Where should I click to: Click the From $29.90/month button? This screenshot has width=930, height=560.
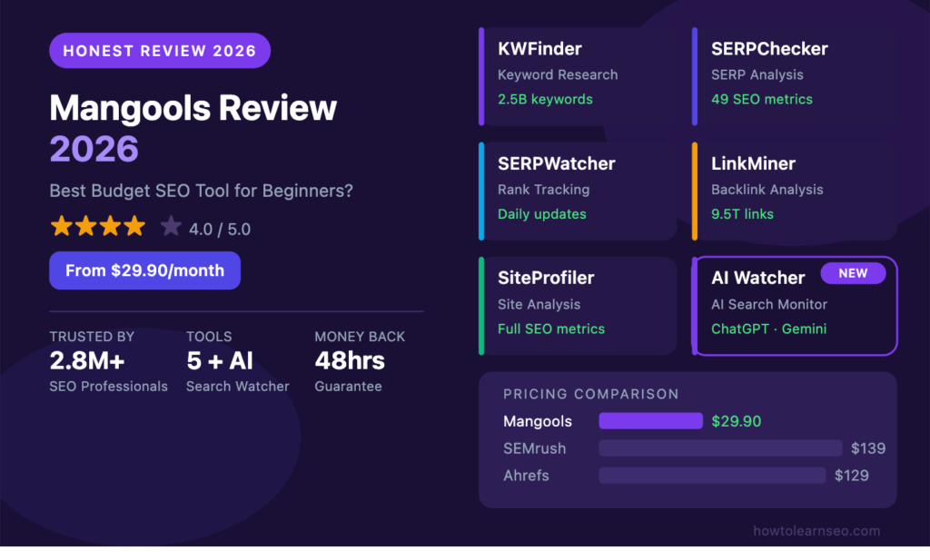click(144, 270)
